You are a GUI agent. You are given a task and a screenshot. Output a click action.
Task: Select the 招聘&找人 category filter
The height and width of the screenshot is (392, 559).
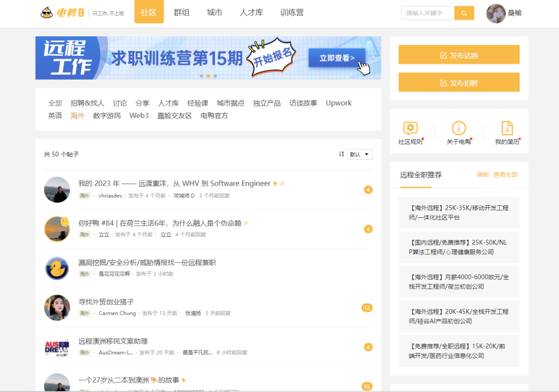[87, 103]
